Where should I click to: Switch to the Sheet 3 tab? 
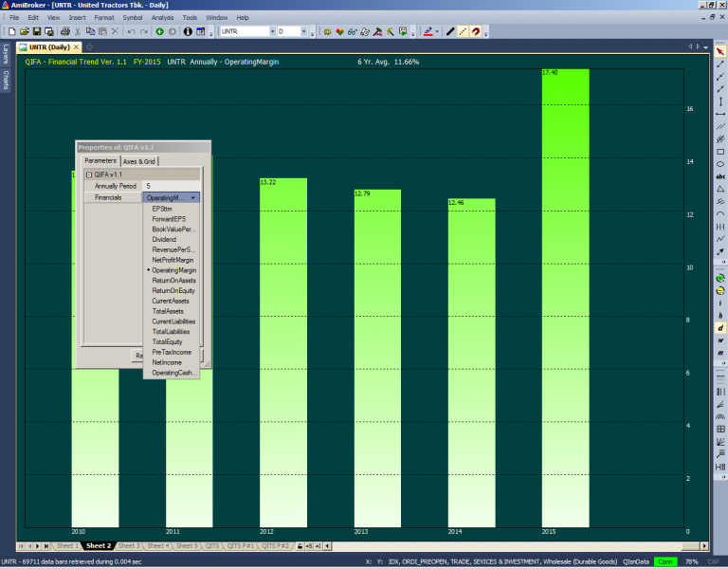[129, 546]
